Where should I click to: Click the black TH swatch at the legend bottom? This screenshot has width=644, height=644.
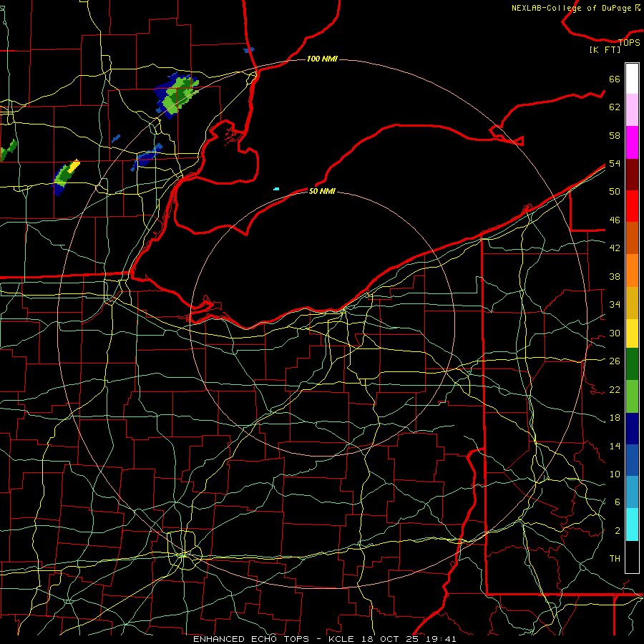tap(632, 557)
